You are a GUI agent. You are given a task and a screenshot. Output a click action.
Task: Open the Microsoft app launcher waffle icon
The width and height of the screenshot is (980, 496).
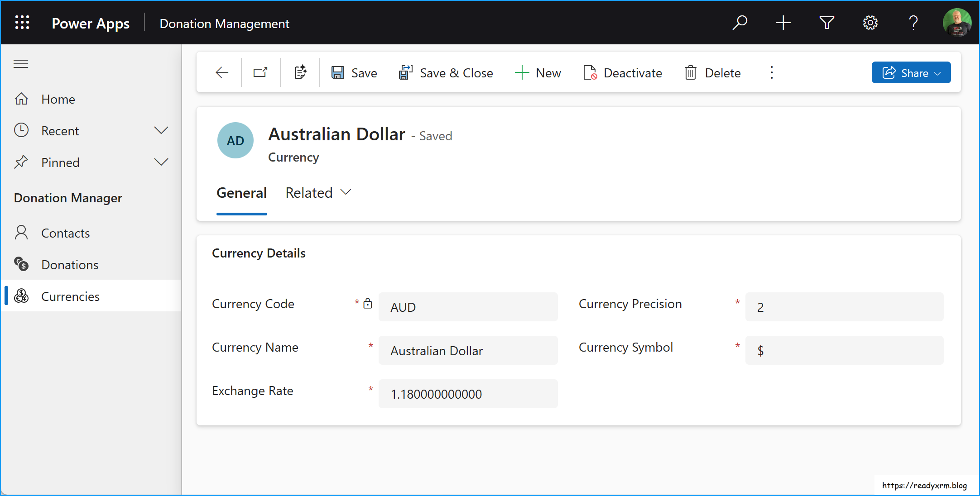22,23
